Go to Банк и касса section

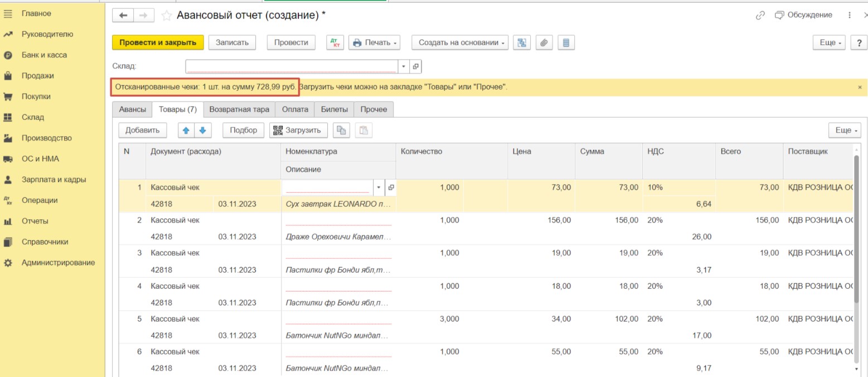coord(44,55)
